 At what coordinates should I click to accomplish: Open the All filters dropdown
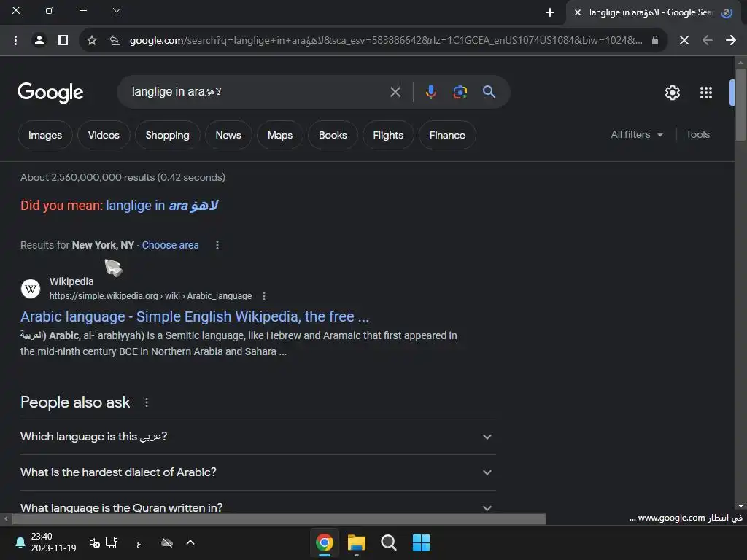637,135
